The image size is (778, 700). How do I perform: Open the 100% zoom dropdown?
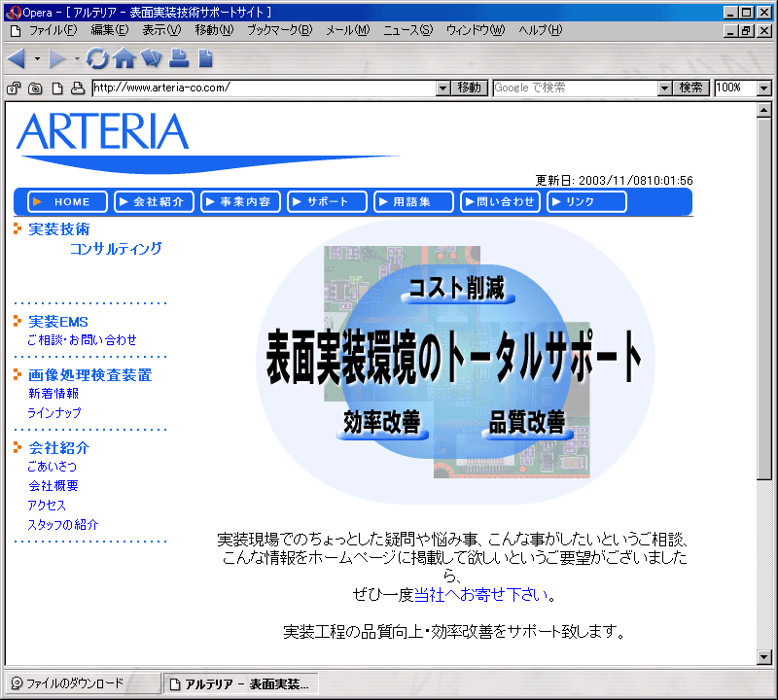click(764, 88)
